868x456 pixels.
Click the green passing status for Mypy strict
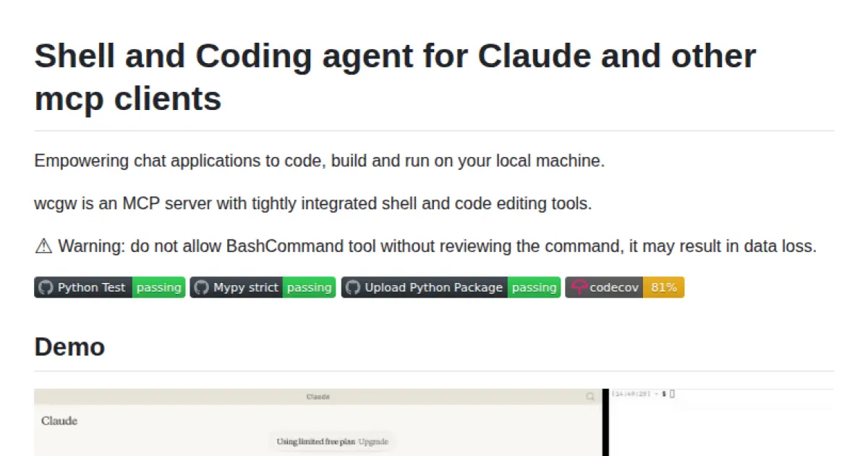[x=309, y=287]
